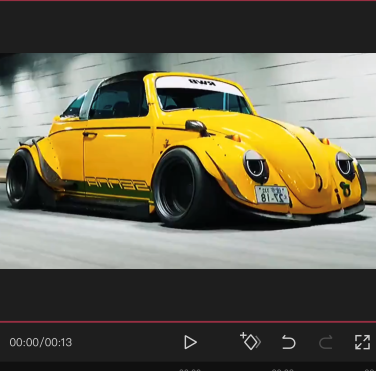The height and width of the screenshot is (371, 376).
Task: Click the car's side mirror
Action: [x=197, y=127]
